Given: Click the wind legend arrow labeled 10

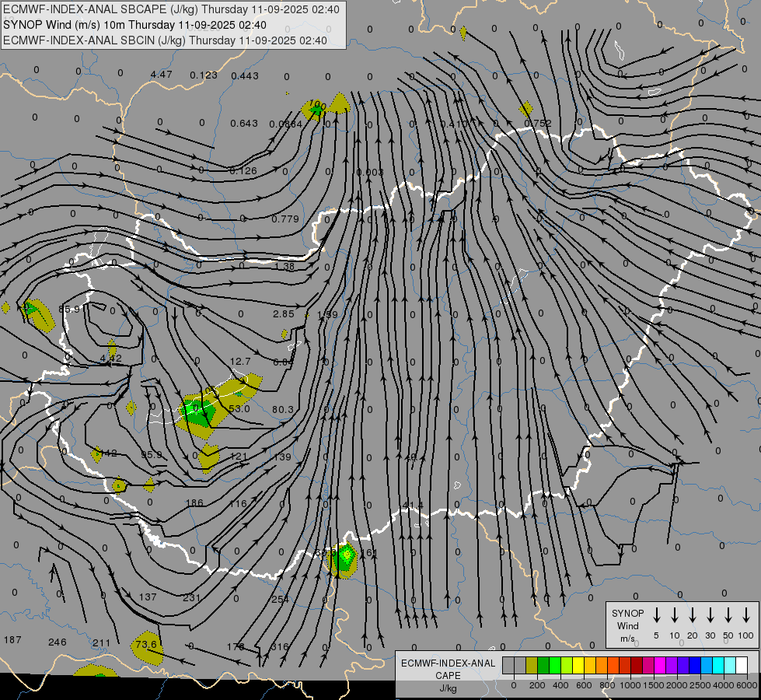Looking at the screenshot, I should click(674, 615).
